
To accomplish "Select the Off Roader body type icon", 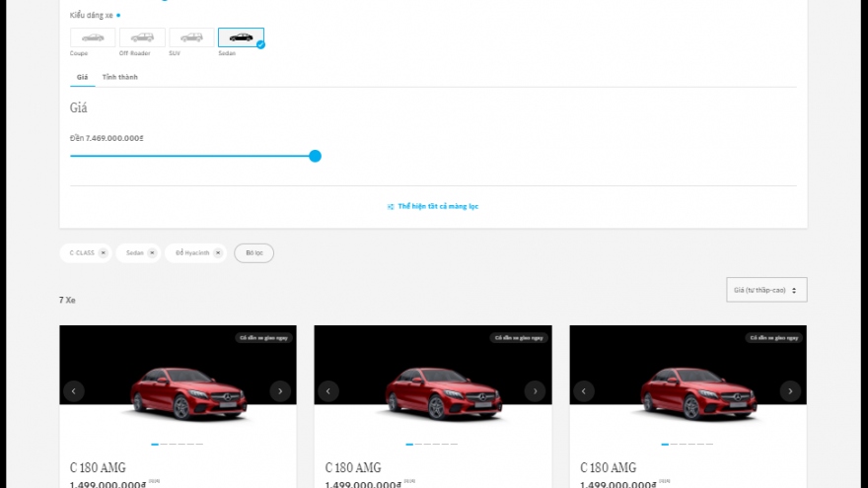I will tap(142, 37).
